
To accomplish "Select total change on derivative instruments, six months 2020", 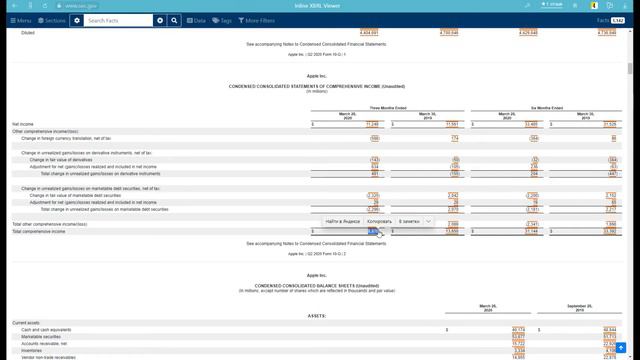I will 534,174.
